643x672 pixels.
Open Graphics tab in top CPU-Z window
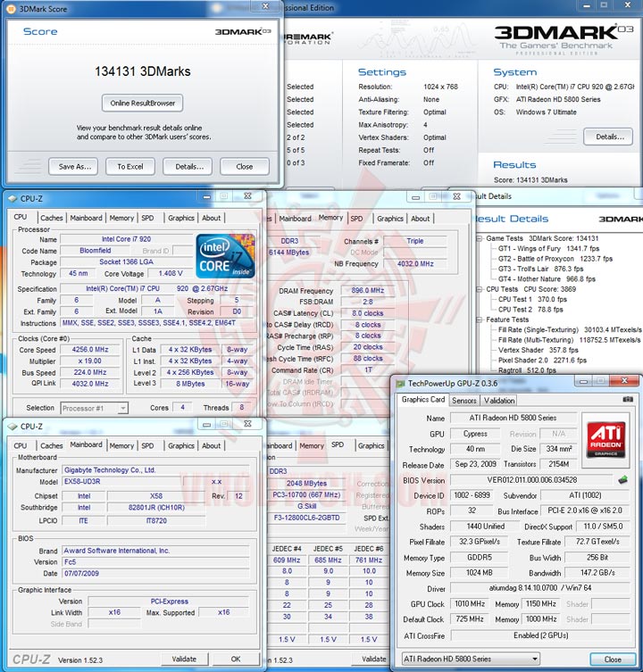pos(181,218)
